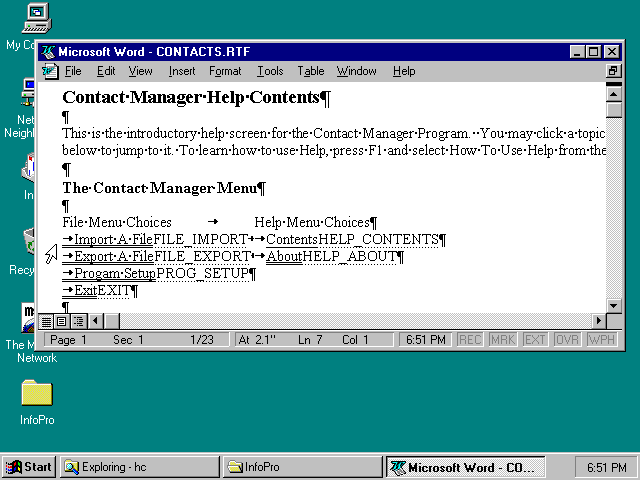
Task: Click the Word title bar icon
Action: pos(47,52)
